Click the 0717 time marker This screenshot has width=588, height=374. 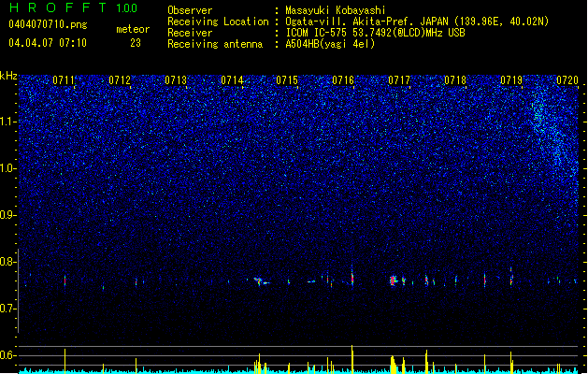[399, 80]
